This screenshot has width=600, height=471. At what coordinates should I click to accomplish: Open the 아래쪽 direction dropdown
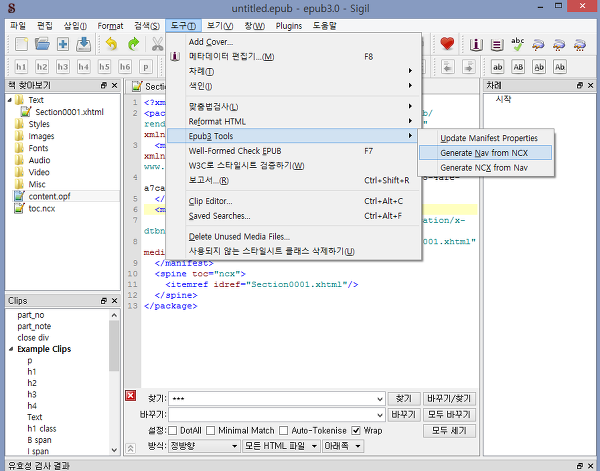coord(342,446)
